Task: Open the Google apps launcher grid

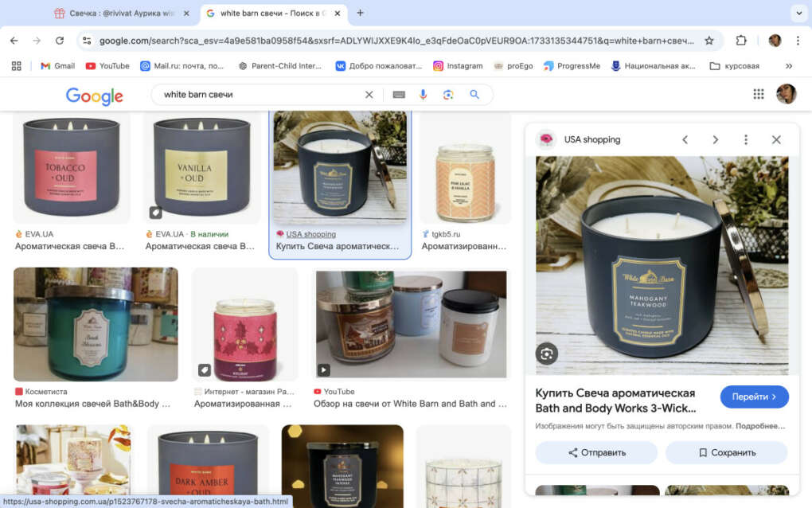Action: click(x=758, y=94)
